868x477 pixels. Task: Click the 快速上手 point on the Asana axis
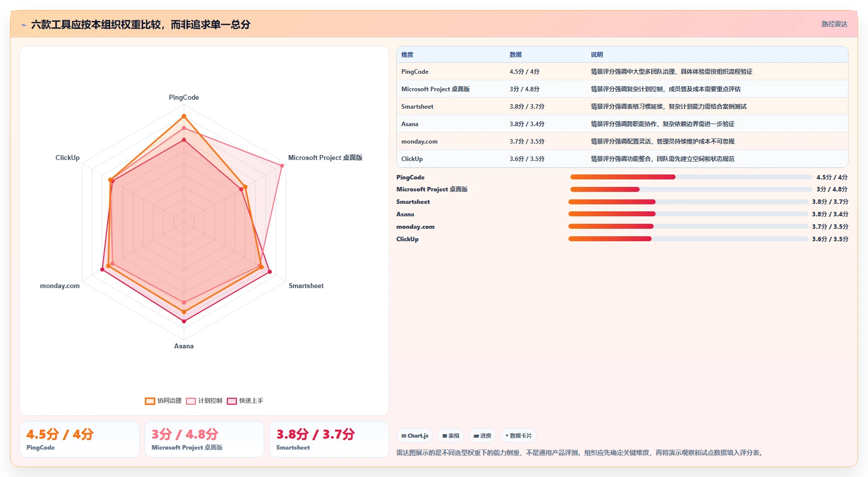[184, 321]
